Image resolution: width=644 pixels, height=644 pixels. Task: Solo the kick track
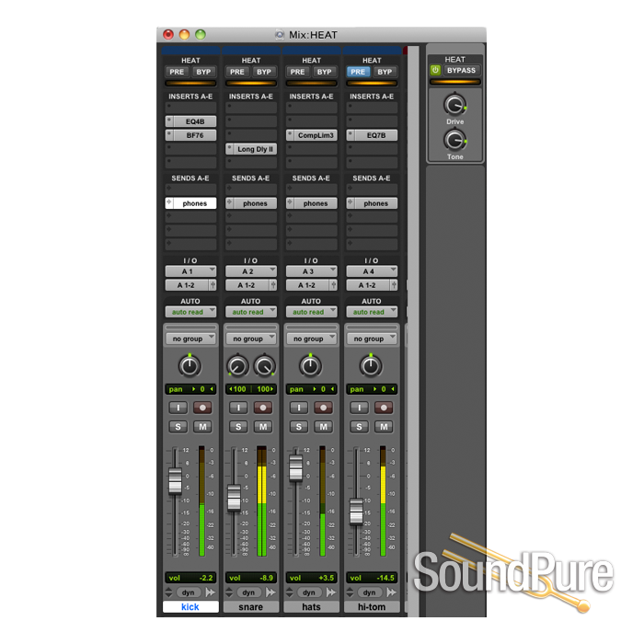(178, 427)
